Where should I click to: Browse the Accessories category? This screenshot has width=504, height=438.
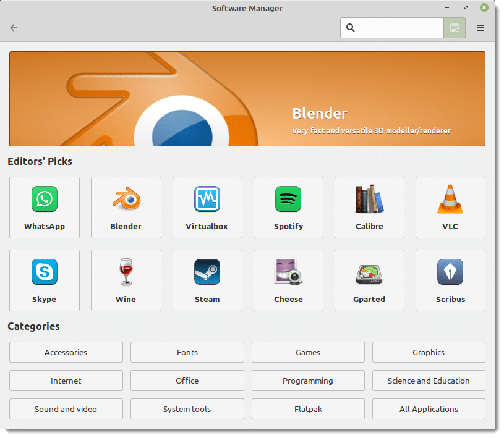click(x=66, y=353)
